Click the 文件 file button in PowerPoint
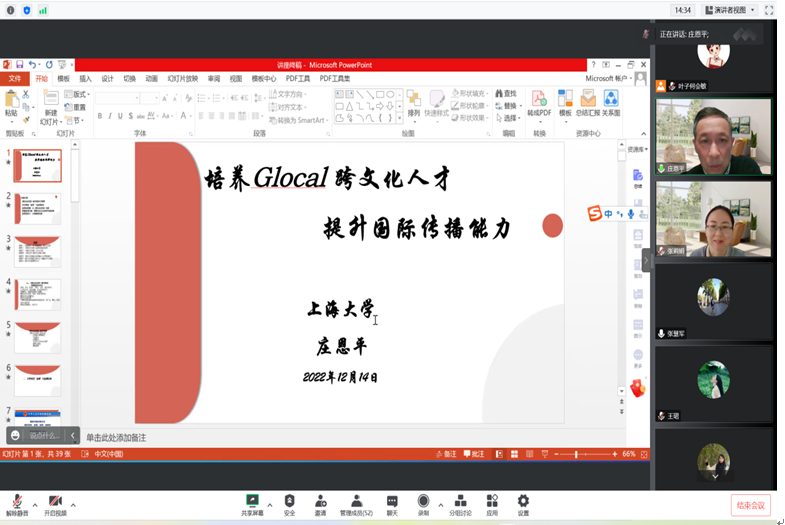This screenshot has width=785, height=525. pos(15,78)
